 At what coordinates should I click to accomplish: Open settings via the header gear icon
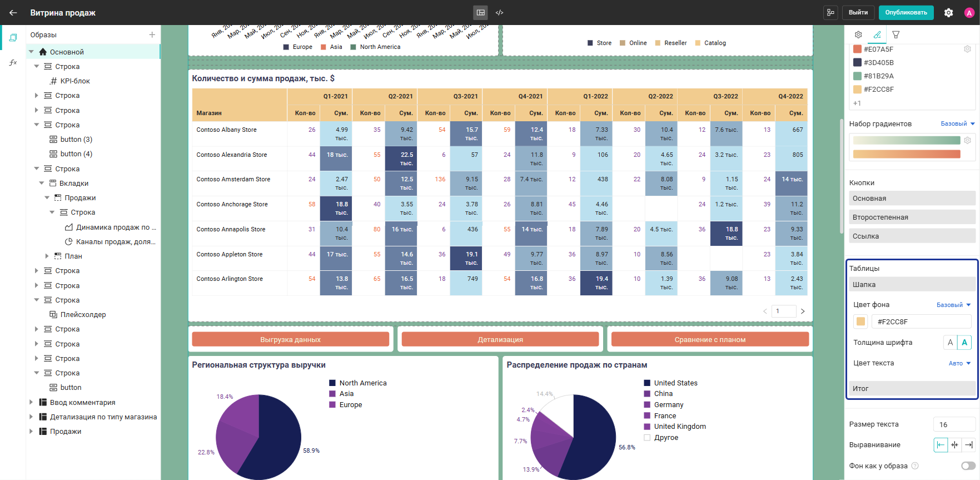point(948,13)
